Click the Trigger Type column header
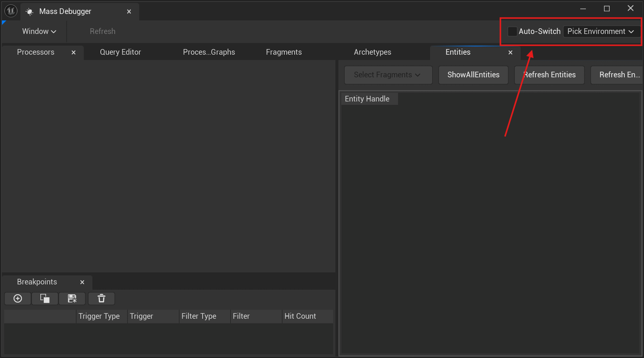Image resolution: width=644 pixels, height=358 pixels. pos(102,316)
